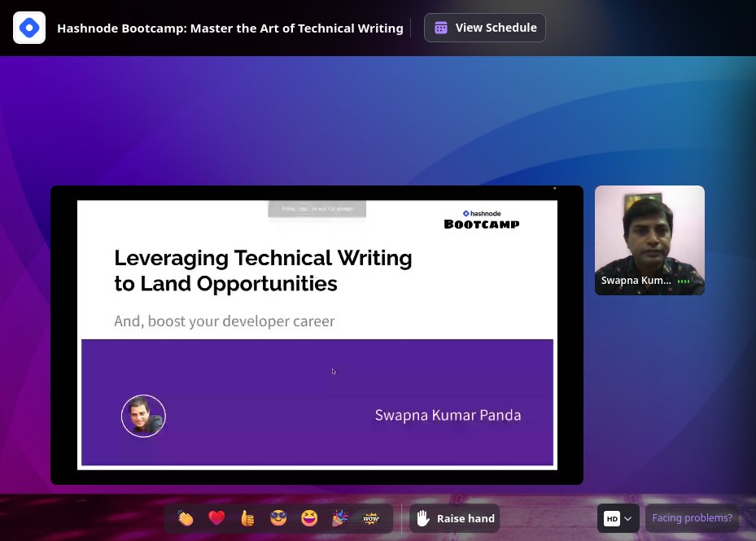Click the hand icon in Raise hand
Image resolution: width=756 pixels, height=541 pixels.
tap(423, 518)
